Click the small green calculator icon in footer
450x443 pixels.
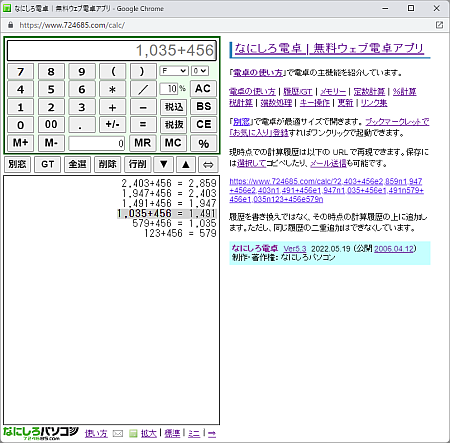133,433
